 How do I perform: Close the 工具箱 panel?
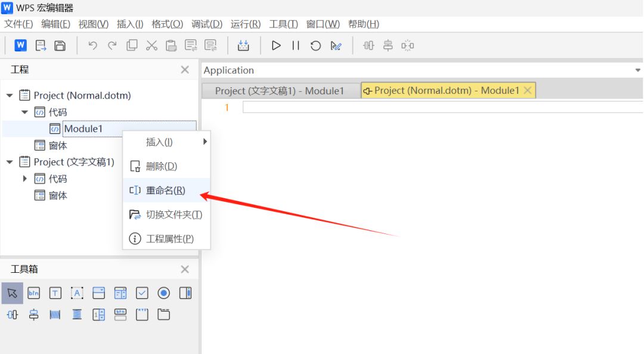tap(185, 269)
